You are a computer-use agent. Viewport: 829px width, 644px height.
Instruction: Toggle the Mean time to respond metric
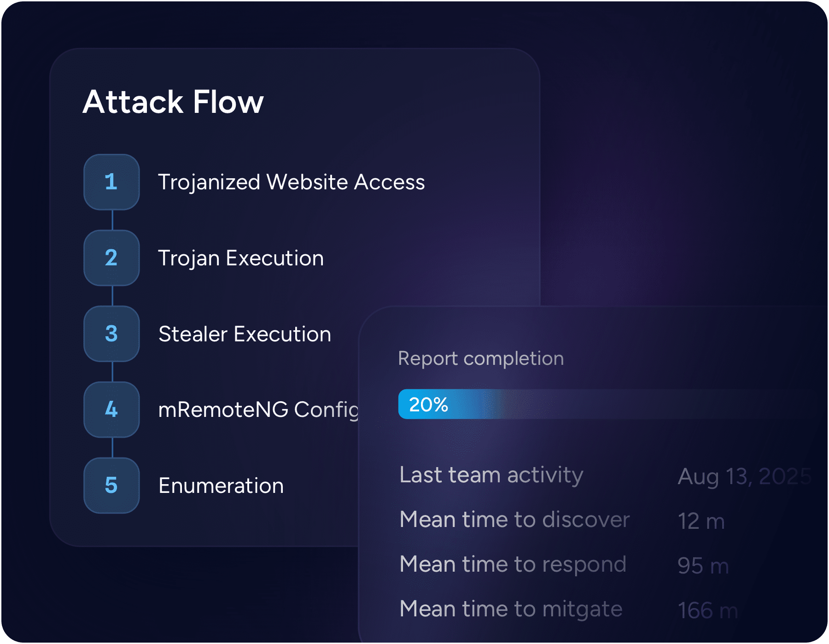point(513,564)
